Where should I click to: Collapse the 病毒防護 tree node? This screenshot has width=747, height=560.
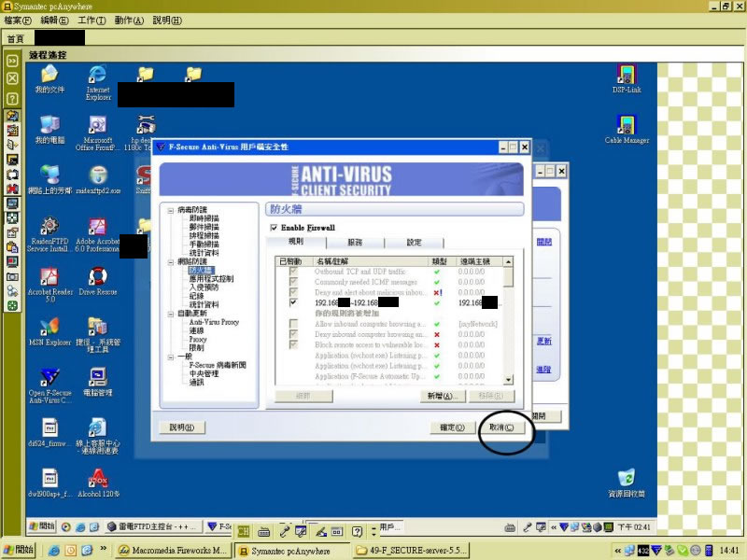coord(171,210)
